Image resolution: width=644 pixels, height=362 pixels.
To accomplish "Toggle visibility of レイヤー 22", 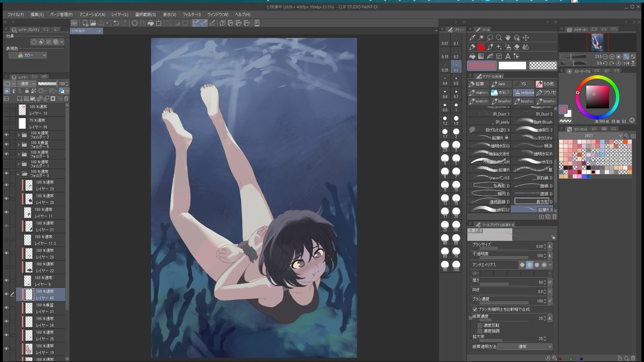I will 6,267.
